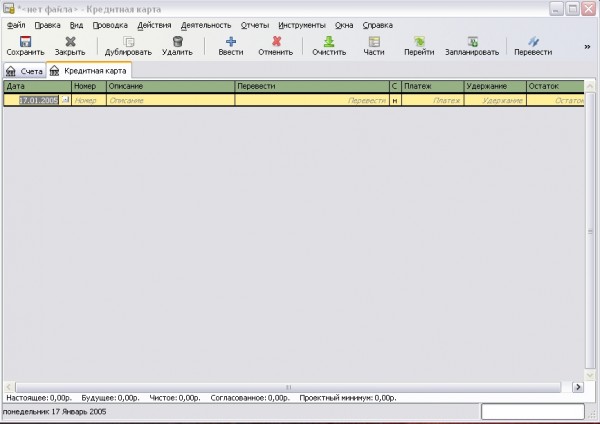Open the Вид menu

coord(77,25)
